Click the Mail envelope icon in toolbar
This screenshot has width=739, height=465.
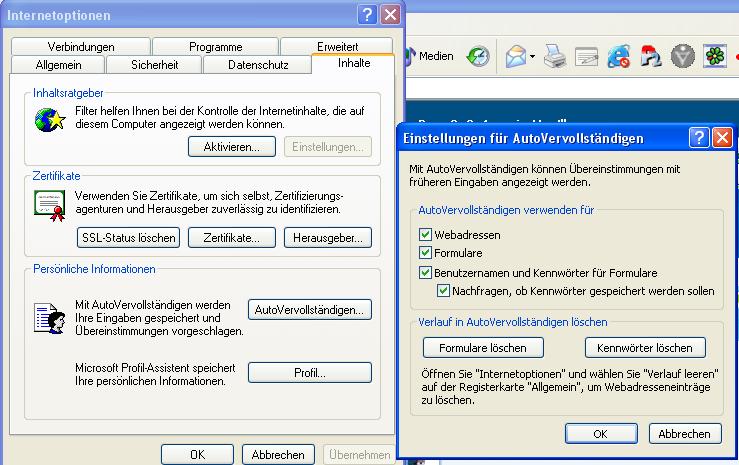[516, 57]
